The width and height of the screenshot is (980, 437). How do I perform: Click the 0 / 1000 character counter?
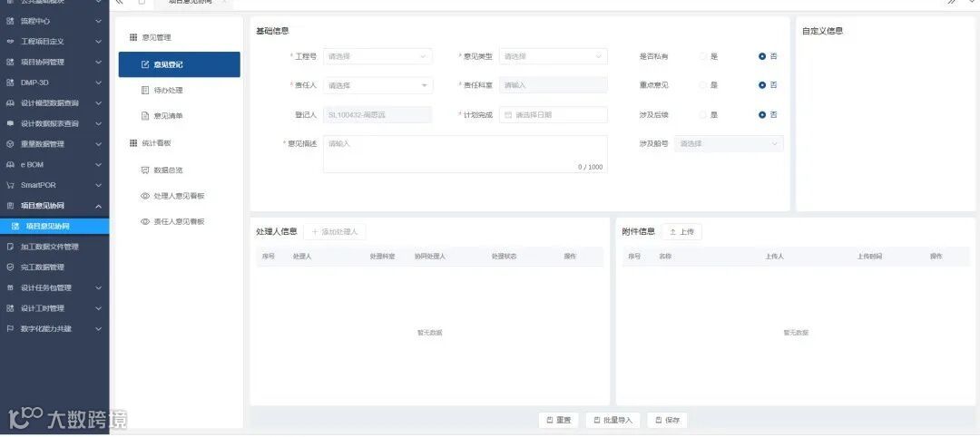pos(590,167)
